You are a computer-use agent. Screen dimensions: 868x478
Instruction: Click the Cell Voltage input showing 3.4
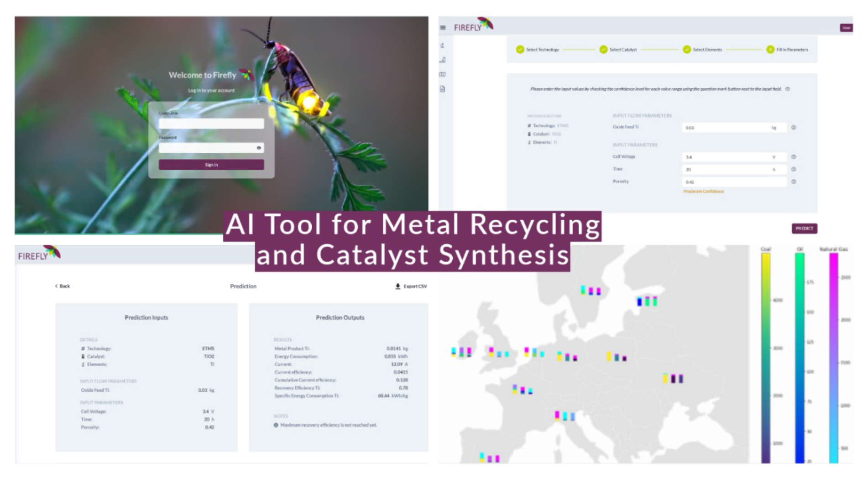[734, 157]
